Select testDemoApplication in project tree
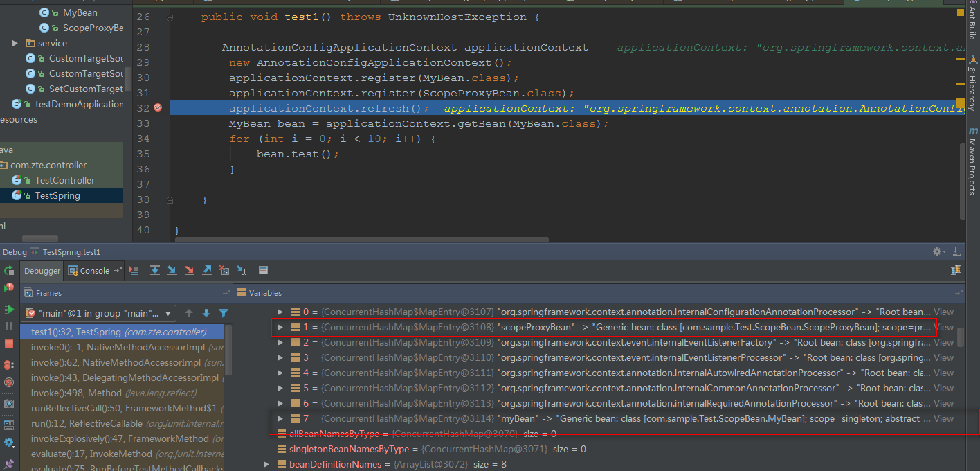Viewport: 980px width, 471px height. click(x=79, y=105)
